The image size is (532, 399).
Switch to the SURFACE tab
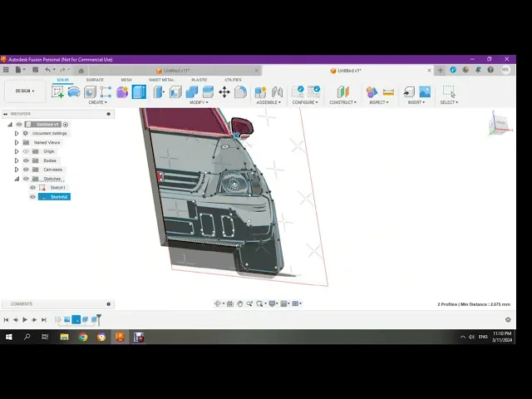95,80
